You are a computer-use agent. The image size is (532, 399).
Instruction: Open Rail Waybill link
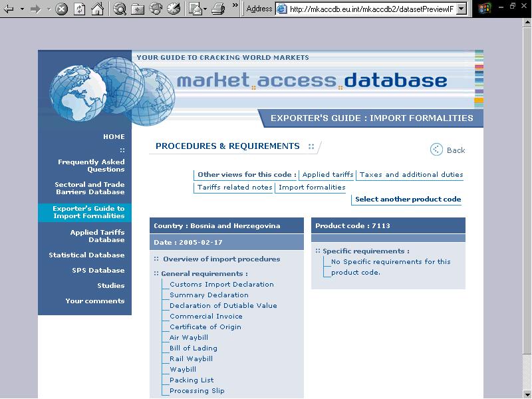(x=191, y=359)
